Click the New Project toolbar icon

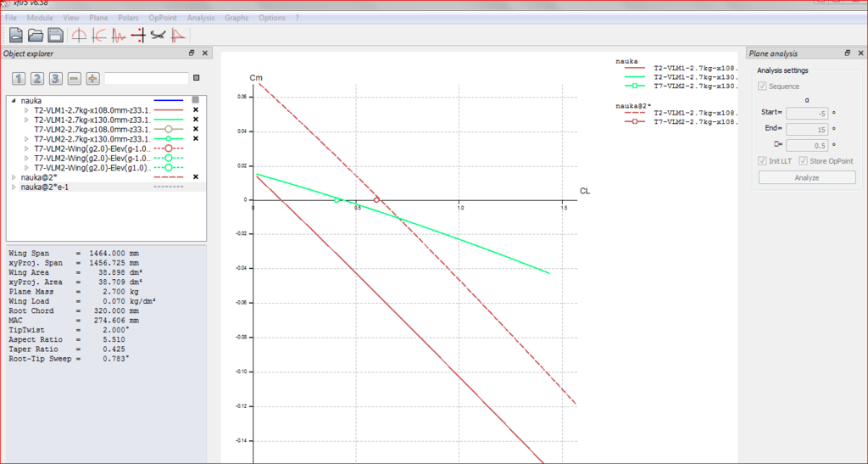15,35
